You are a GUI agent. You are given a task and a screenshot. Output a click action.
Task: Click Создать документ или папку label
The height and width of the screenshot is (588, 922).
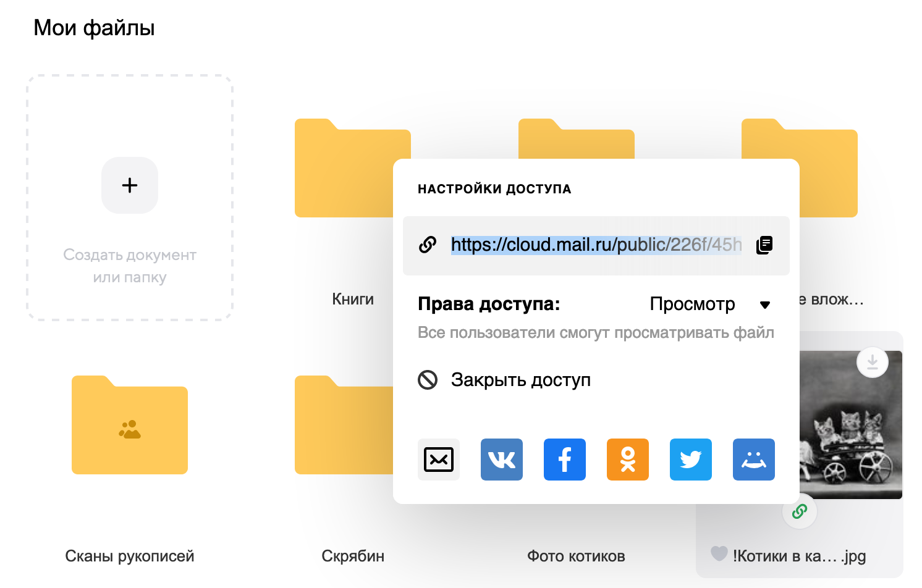[x=130, y=266]
